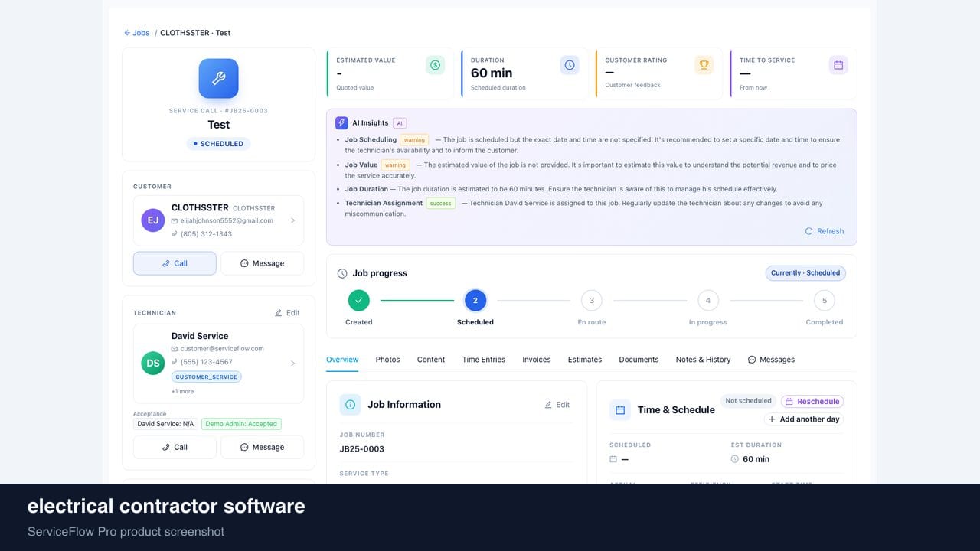Viewport: 980px width, 551px height.
Task: Switch to the Time Entries tab
Action: (484, 360)
